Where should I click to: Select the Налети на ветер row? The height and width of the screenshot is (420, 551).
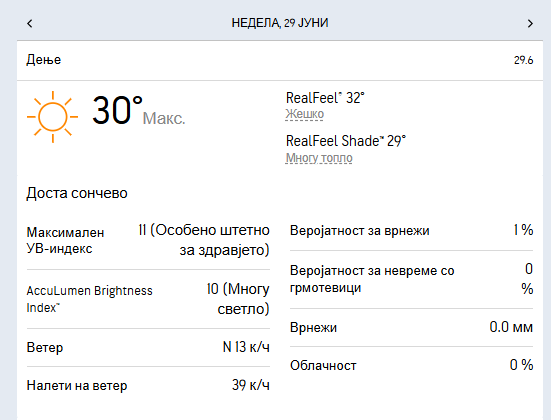[148, 386]
